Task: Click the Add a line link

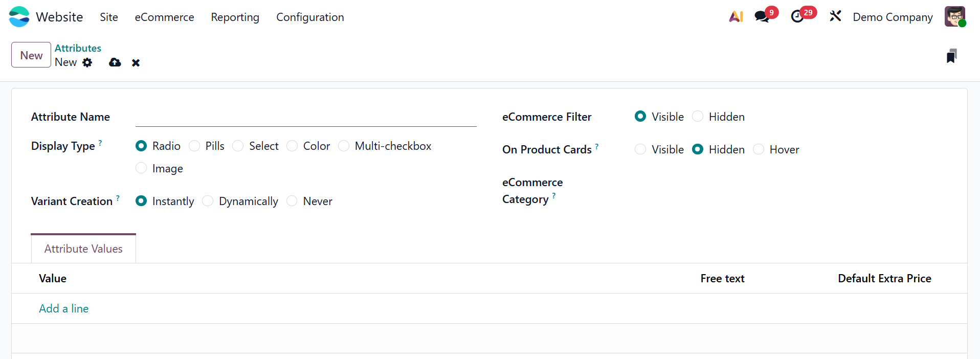Action: pyautogui.click(x=64, y=308)
